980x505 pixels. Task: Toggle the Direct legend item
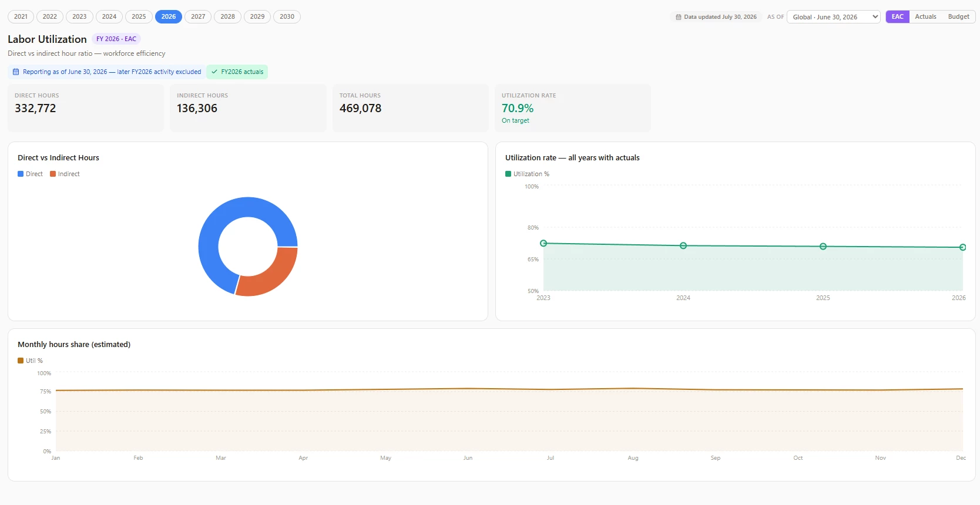(x=30, y=174)
